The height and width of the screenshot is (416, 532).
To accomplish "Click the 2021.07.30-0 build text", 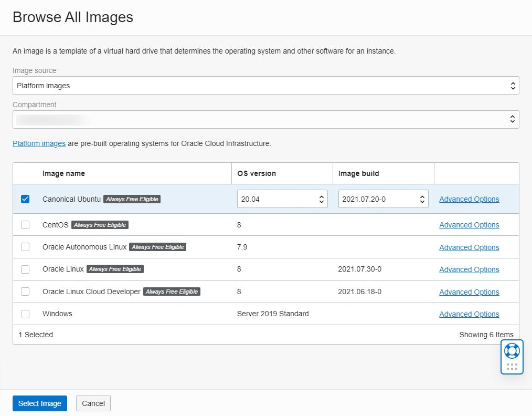I will click(359, 269).
